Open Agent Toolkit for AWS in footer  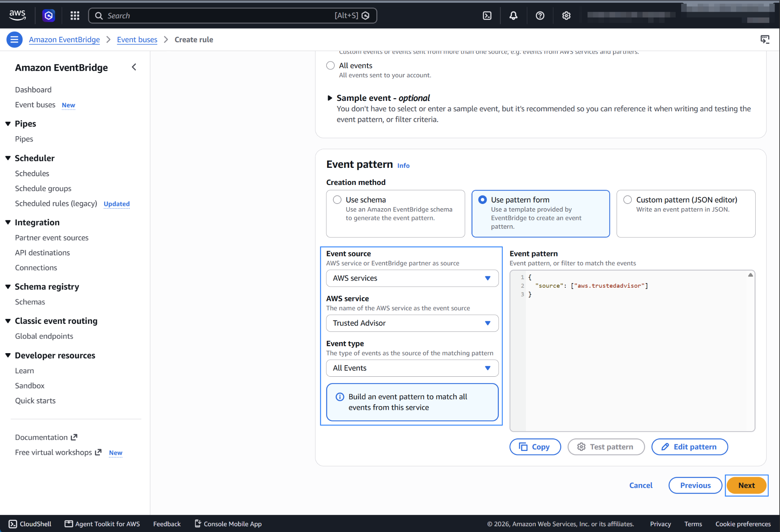pos(102,524)
